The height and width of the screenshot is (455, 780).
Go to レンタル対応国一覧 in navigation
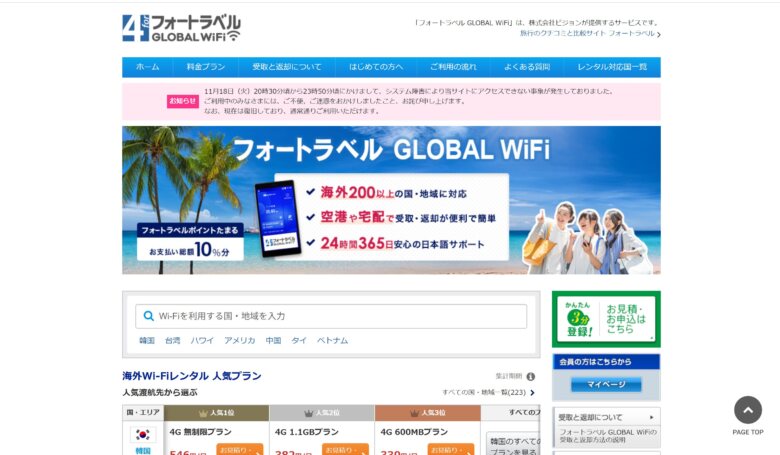click(611, 67)
